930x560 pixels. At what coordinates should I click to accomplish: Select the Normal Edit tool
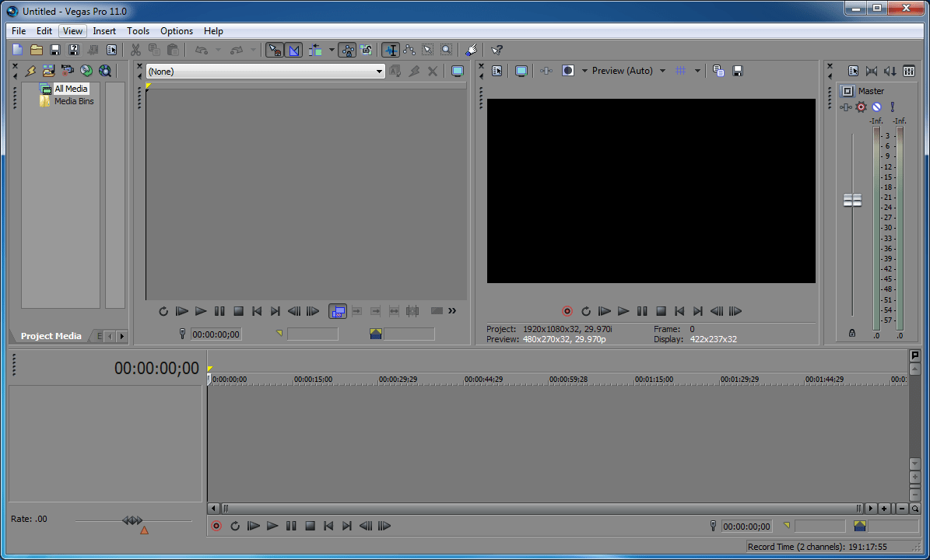[391, 51]
